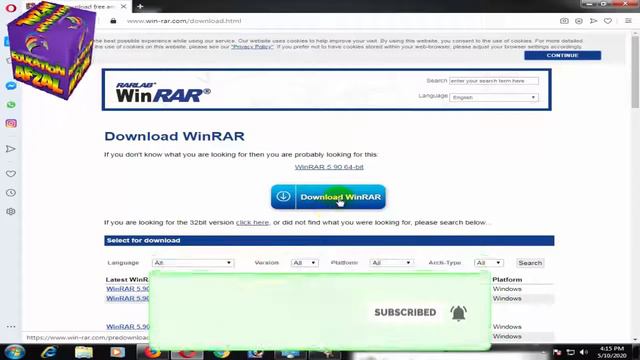Open the network tray icon
This screenshot has height=360, width=640.
point(571,352)
